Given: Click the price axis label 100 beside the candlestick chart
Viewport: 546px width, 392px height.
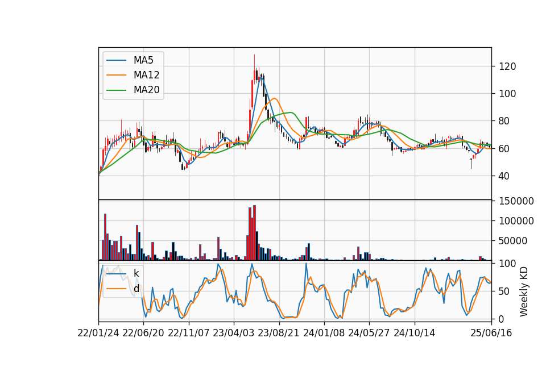Looking at the screenshot, I should tap(507, 94).
